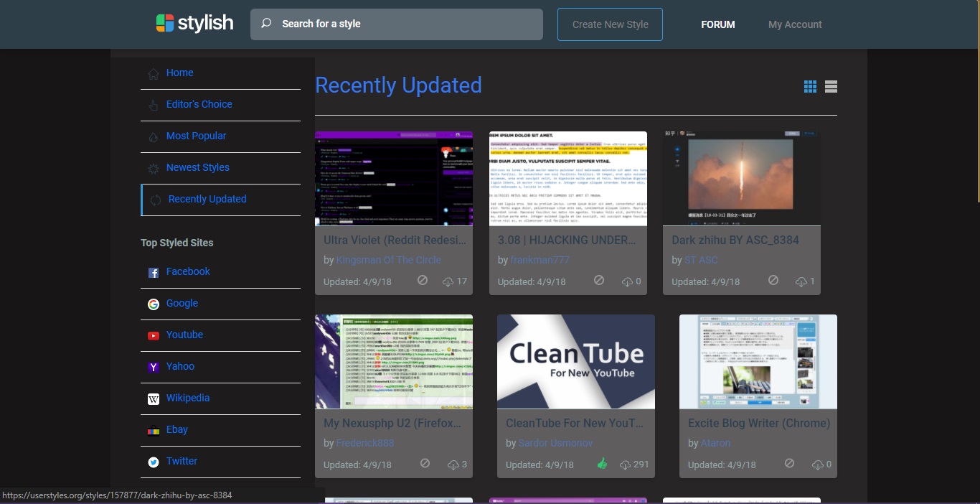Click the Newest Styles star icon

(154, 168)
